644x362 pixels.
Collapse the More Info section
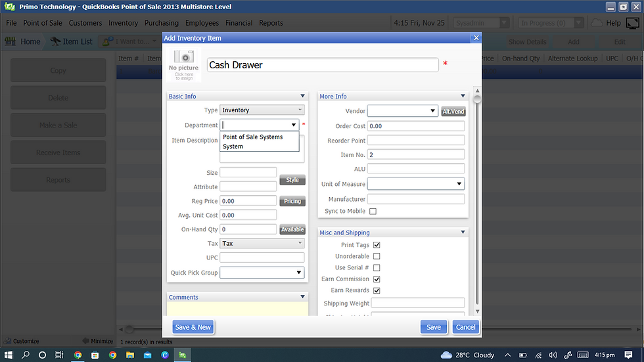click(x=463, y=96)
